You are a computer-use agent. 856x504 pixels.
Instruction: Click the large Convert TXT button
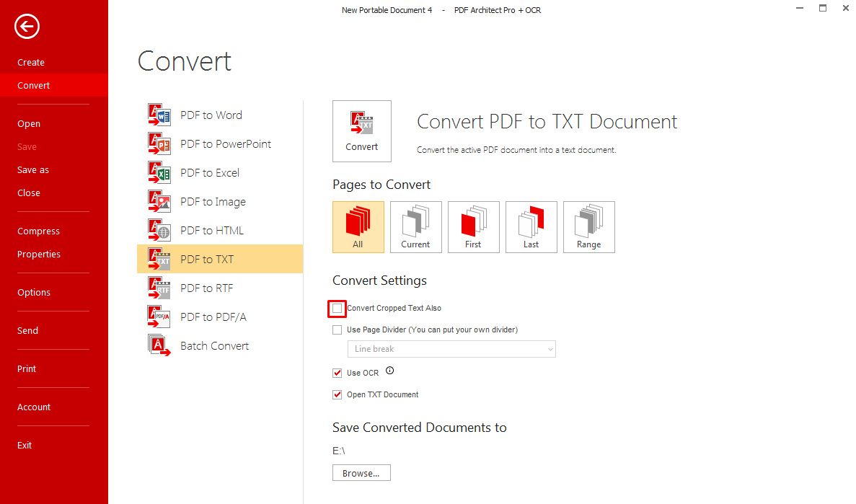(x=362, y=131)
